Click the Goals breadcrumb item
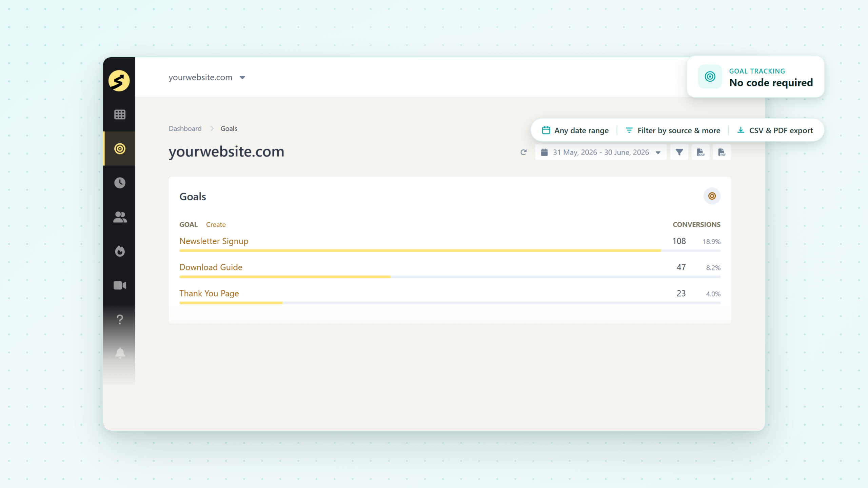The height and width of the screenshot is (488, 868). [x=229, y=128]
